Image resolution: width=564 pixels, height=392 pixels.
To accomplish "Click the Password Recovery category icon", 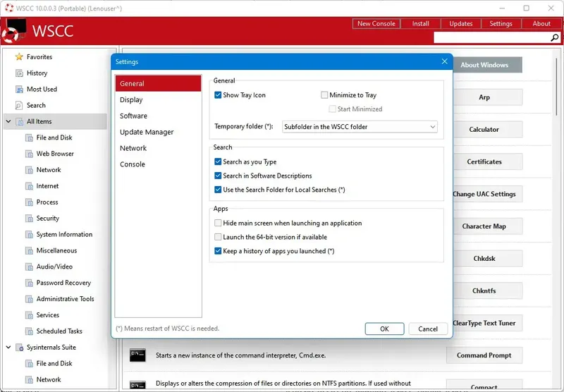I will [29, 283].
